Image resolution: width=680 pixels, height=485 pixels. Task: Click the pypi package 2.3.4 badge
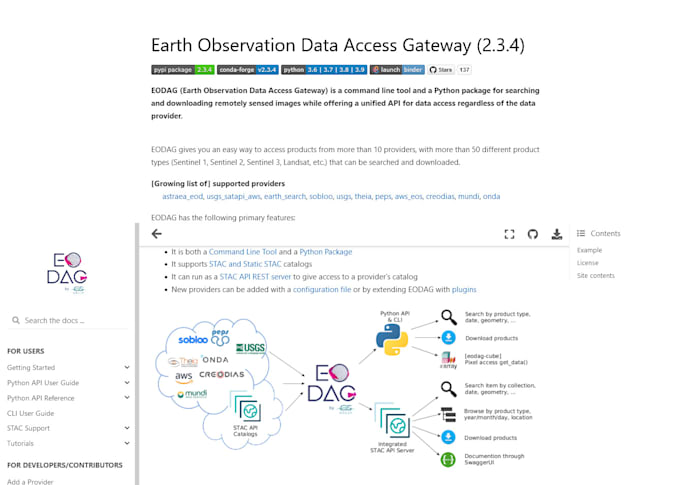pos(183,69)
